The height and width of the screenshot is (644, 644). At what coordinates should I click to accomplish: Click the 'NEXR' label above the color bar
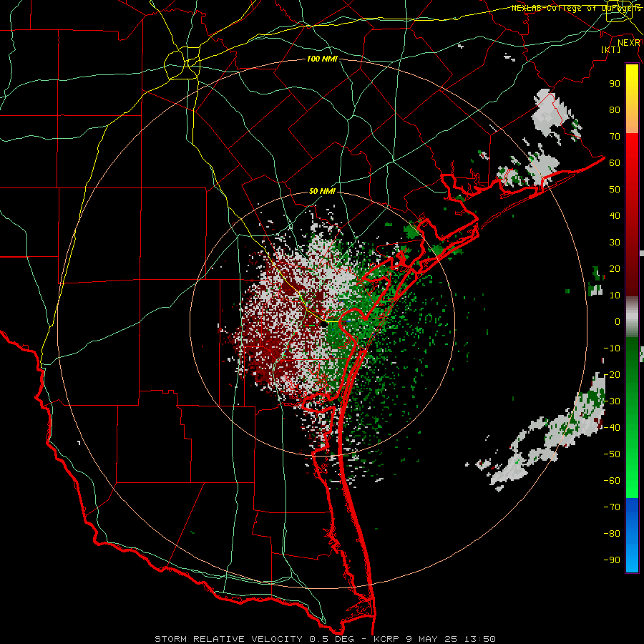(629, 43)
